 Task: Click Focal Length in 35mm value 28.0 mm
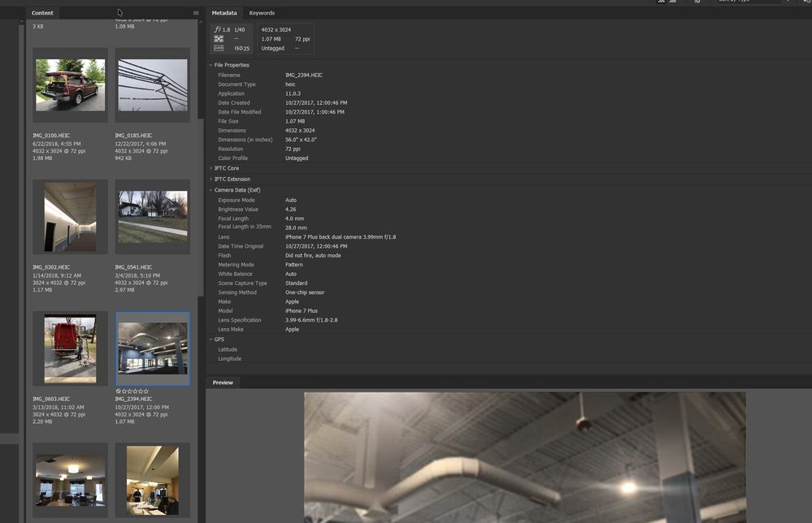tap(296, 227)
